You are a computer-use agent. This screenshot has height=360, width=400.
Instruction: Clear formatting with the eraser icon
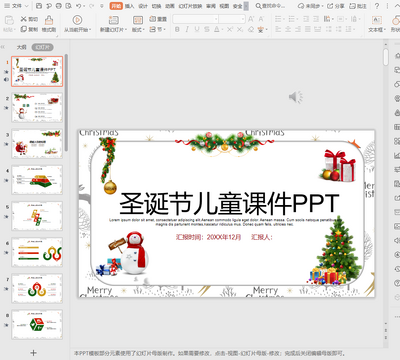click(x=251, y=30)
